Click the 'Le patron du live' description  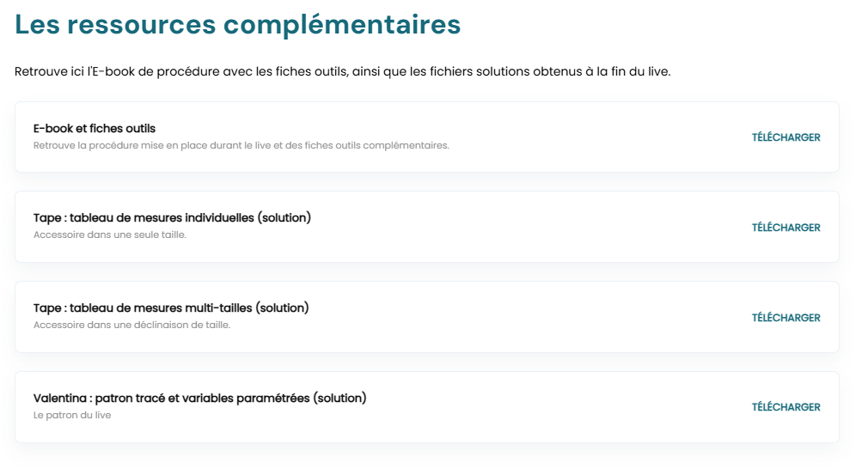[72, 415]
